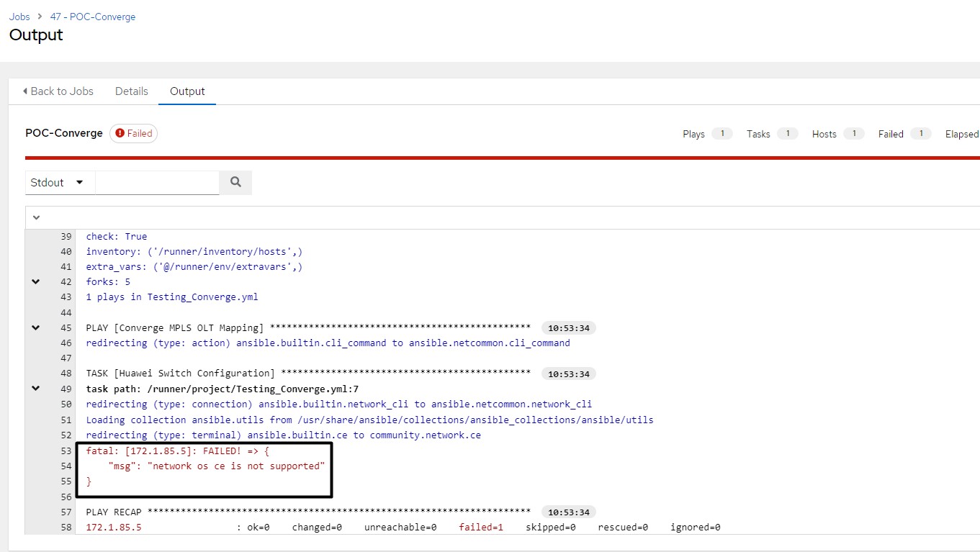Click the '1 plays in Testing_Converge.yml' line
This screenshot has width=980, height=552.
tap(172, 297)
